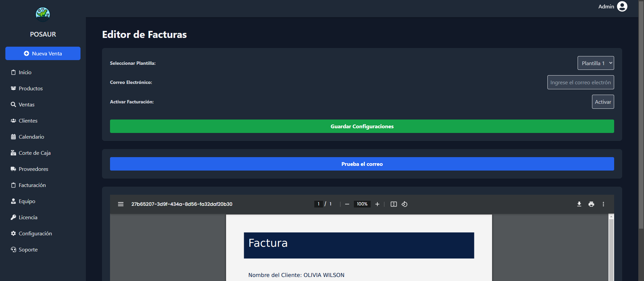Focus the Correo Electrónico input field
Screen dimensions: 644x281
tap(581, 82)
